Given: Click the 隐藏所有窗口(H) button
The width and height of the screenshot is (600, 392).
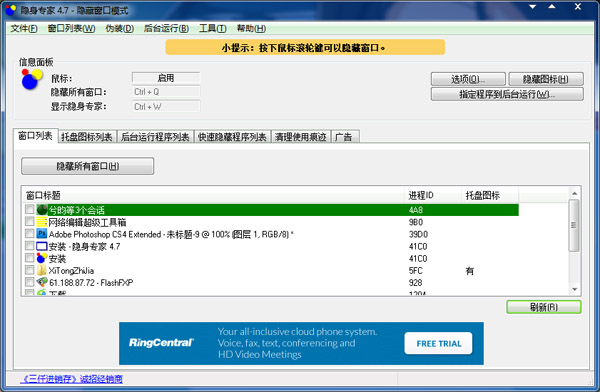Looking at the screenshot, I should click(88, 166).
